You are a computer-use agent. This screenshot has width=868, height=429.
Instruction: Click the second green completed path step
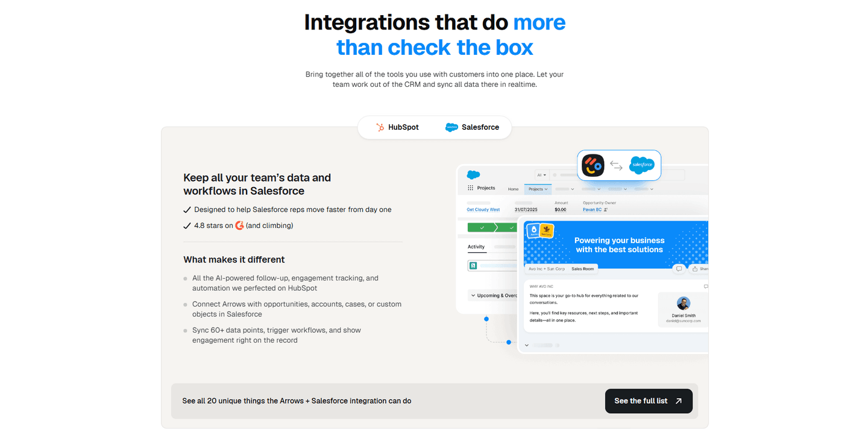[x=507, y=227]
